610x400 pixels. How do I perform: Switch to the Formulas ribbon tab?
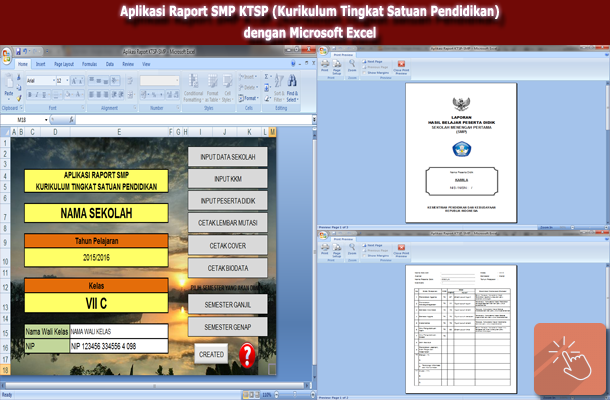pos(89,64)
